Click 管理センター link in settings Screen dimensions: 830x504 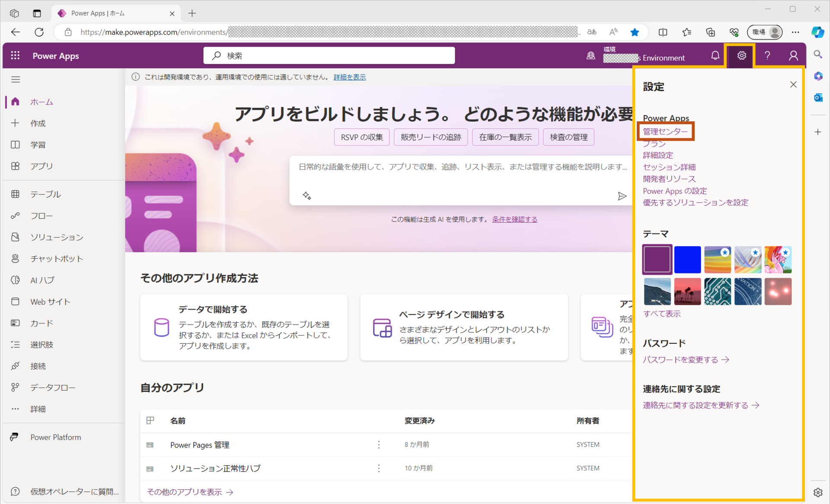[665, 131]
